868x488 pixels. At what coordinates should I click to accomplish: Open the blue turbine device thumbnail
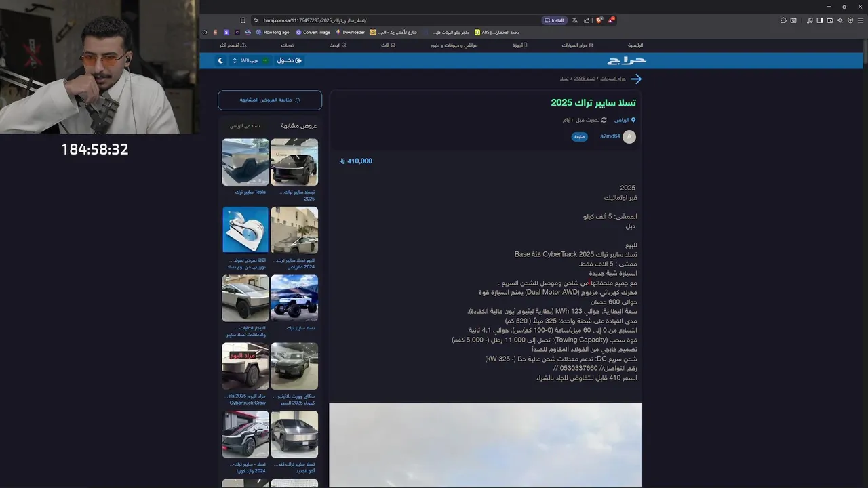pyautogui.click(x=245, y=230)
